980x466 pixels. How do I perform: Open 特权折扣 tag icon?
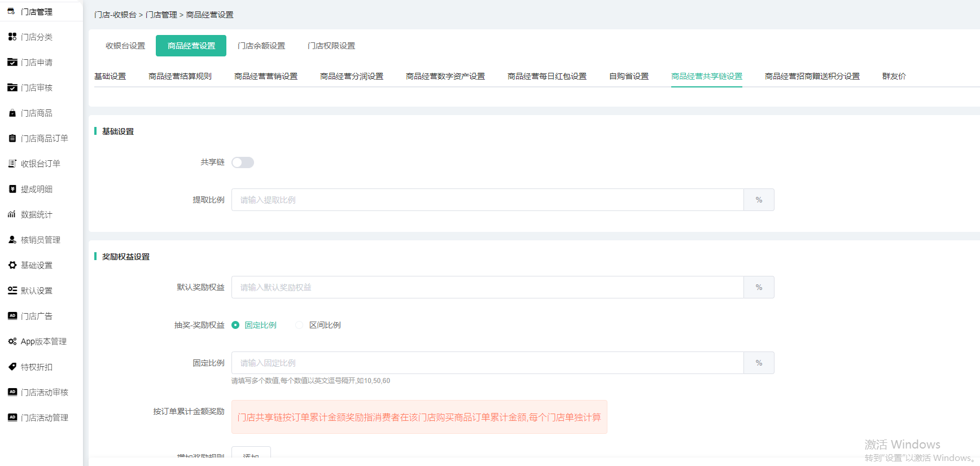click(x=12, y=367)
